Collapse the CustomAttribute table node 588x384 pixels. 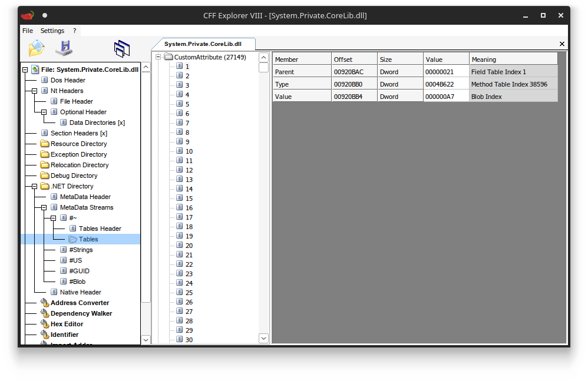pyautogui.click(x=158, y=57)
